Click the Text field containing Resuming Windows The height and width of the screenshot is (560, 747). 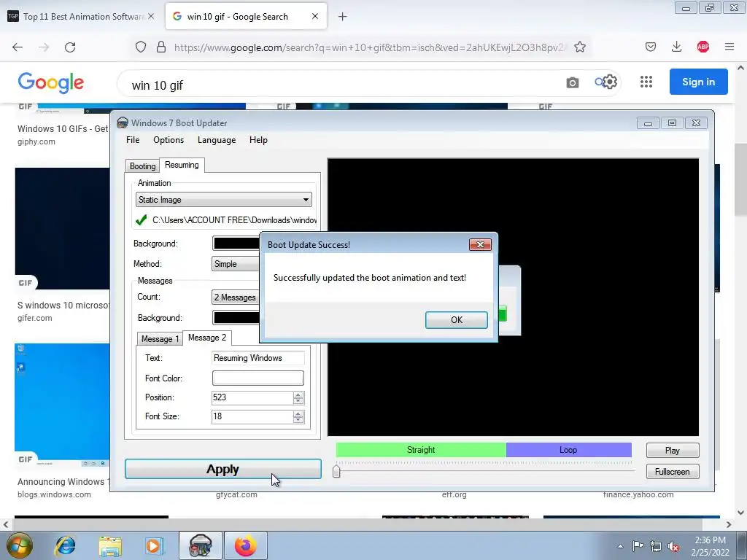258,358
